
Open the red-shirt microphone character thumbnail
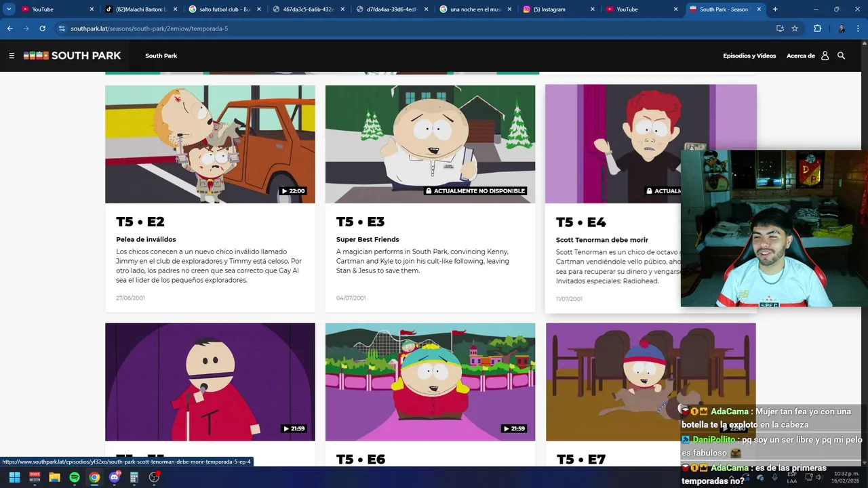[x=210, y=382]
